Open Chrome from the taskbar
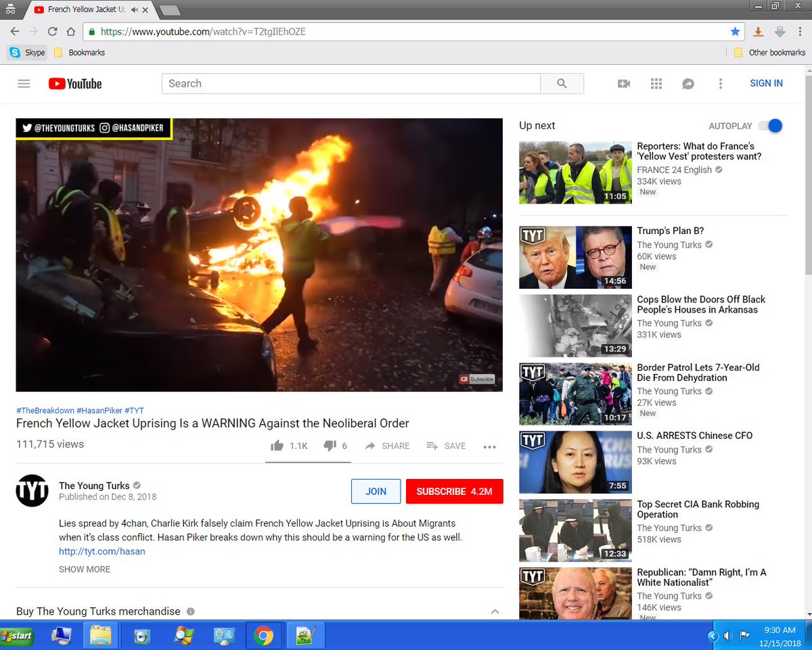 tap(263, 636)
